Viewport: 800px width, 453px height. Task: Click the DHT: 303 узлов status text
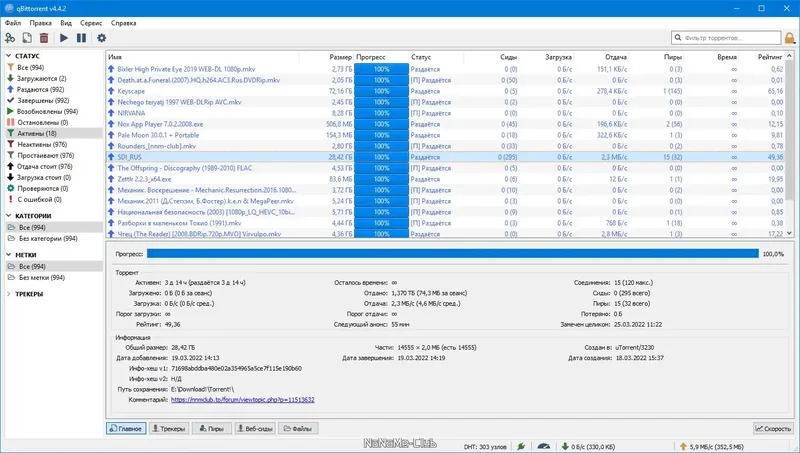tap(484, 447)
